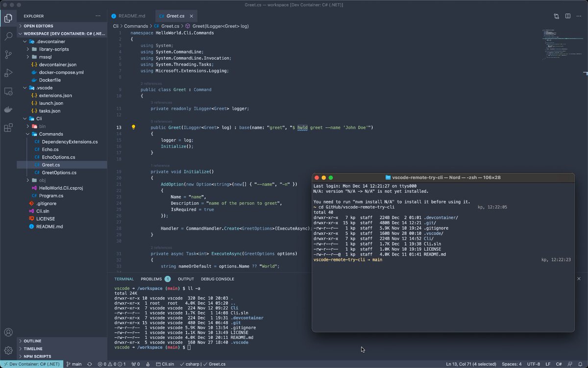Select the Greet.cs editor tab

pos(177,16)
